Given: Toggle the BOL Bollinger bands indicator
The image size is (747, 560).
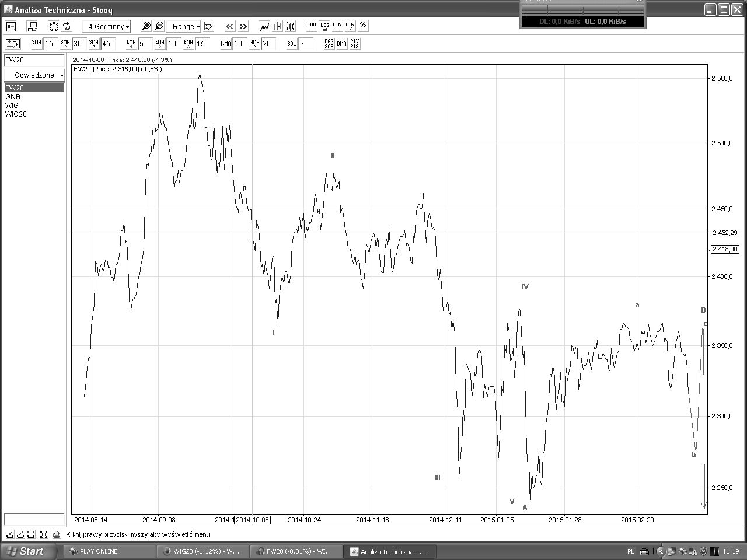Looking at the screenshot, I should 292,44.
